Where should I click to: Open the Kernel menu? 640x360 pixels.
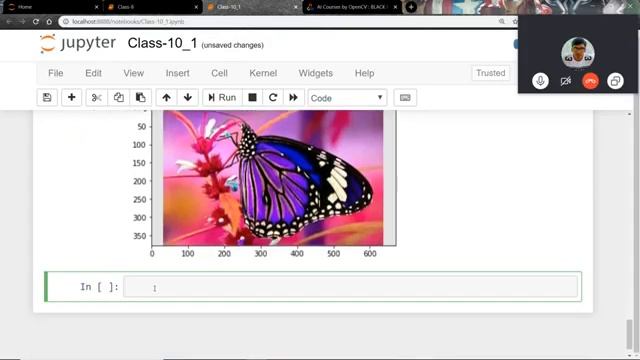[263, 73]
